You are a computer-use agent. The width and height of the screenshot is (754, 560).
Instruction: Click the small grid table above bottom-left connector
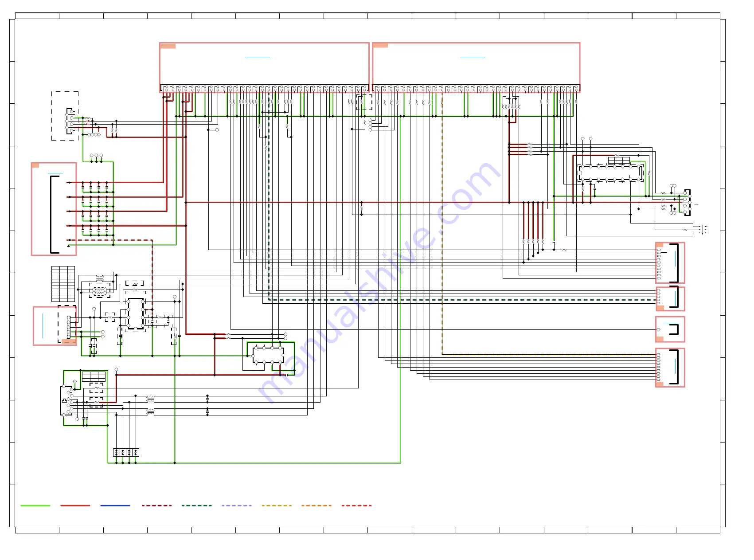pyautogui.click(x=94, y=377)
